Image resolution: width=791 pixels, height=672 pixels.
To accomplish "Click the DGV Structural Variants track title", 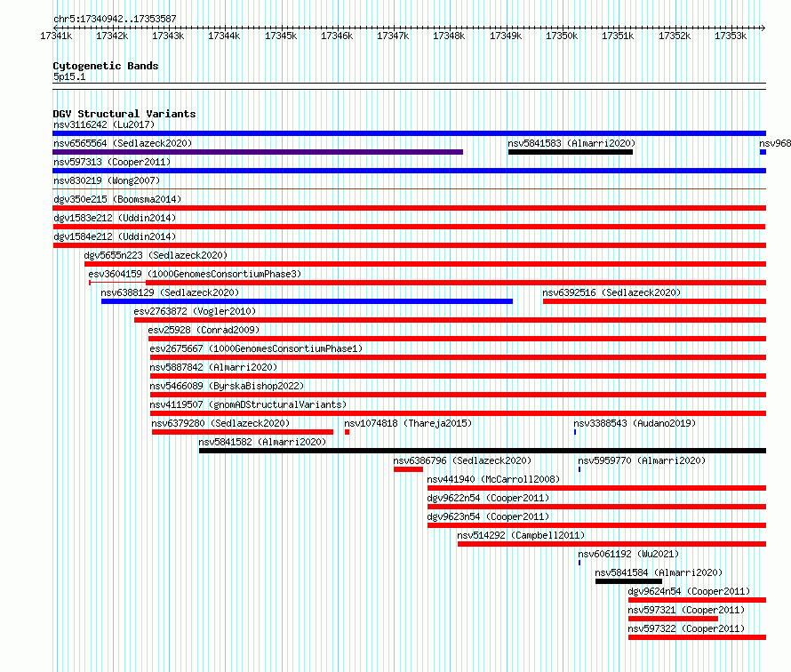I will (124, 114).
